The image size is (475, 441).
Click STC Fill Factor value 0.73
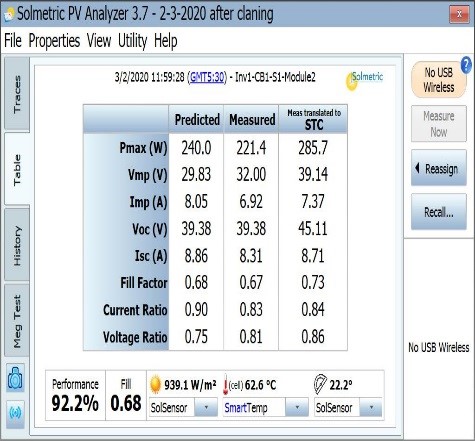(x=313, y=283)
